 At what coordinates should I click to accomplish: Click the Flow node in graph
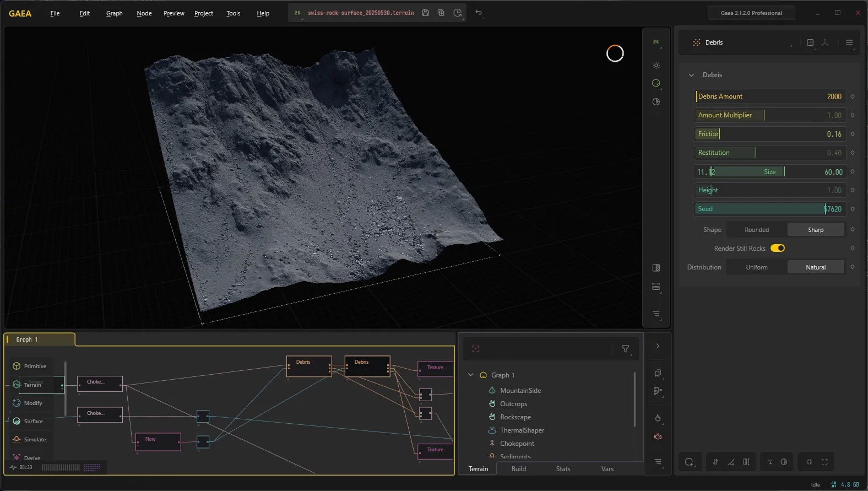click(158, 442)
